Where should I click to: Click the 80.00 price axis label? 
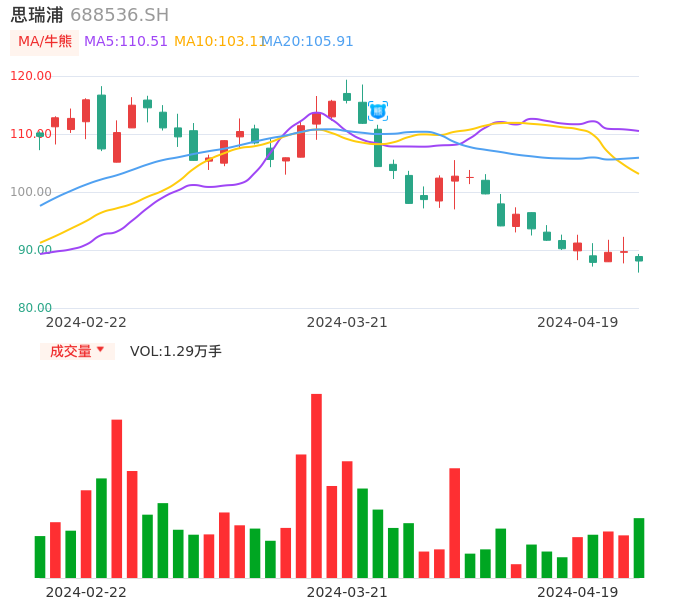pos(35,308)
